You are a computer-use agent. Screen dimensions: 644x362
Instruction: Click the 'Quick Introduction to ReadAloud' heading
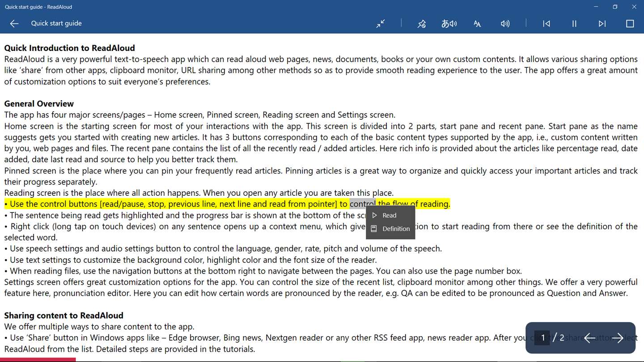coord(69,48)
